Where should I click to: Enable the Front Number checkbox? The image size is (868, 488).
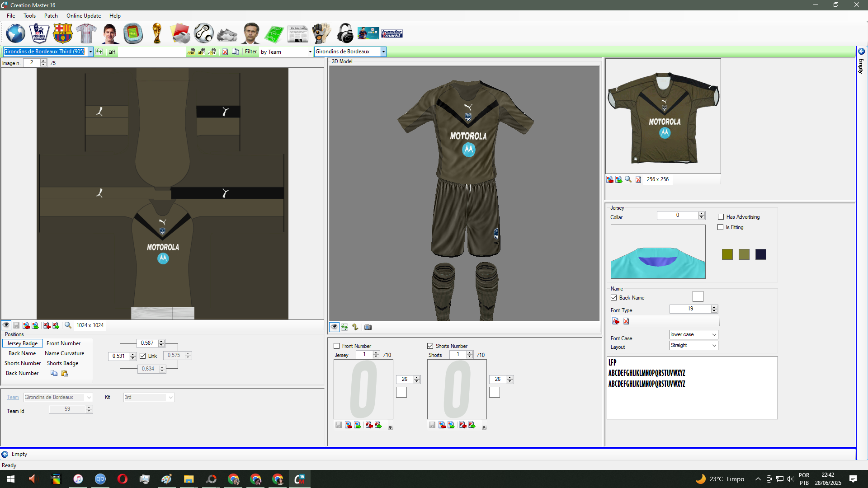pyautogui.click(x=337, y=346)
